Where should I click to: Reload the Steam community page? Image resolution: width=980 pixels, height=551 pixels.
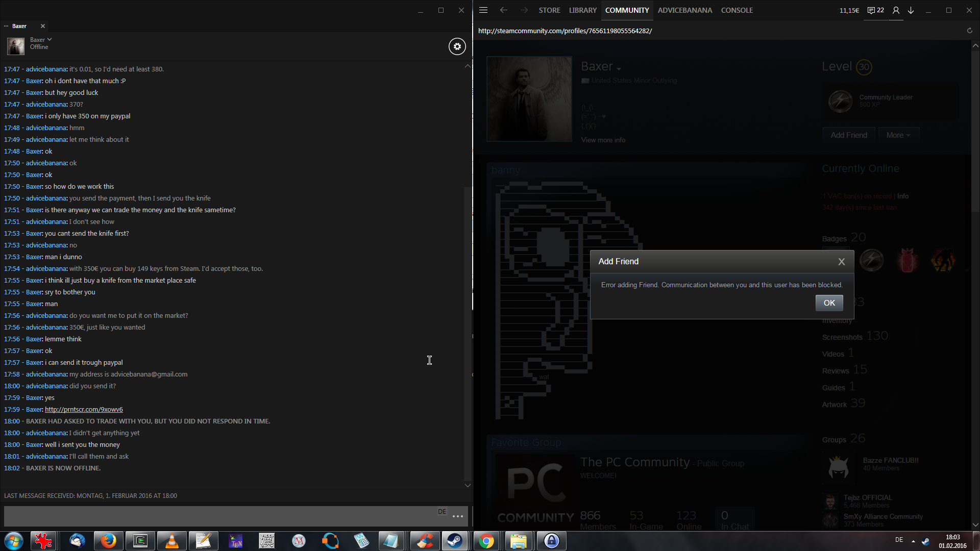(969, 31)
